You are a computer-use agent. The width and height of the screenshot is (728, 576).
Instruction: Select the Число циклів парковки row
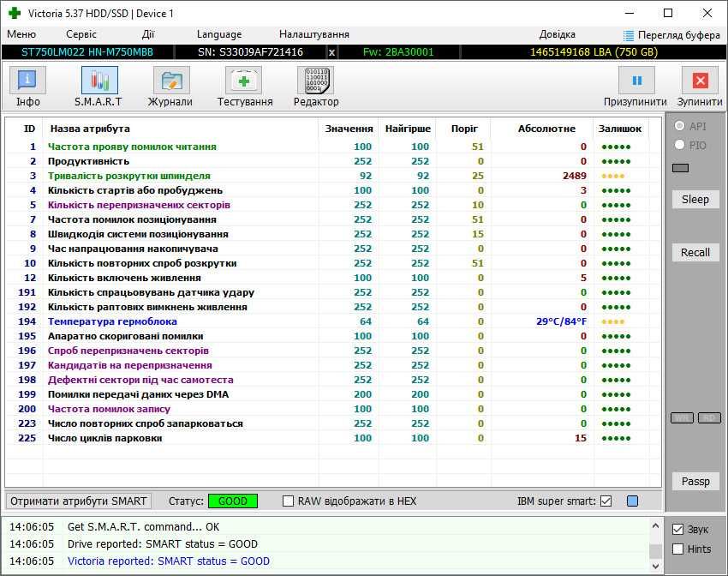tap(333, 438)
